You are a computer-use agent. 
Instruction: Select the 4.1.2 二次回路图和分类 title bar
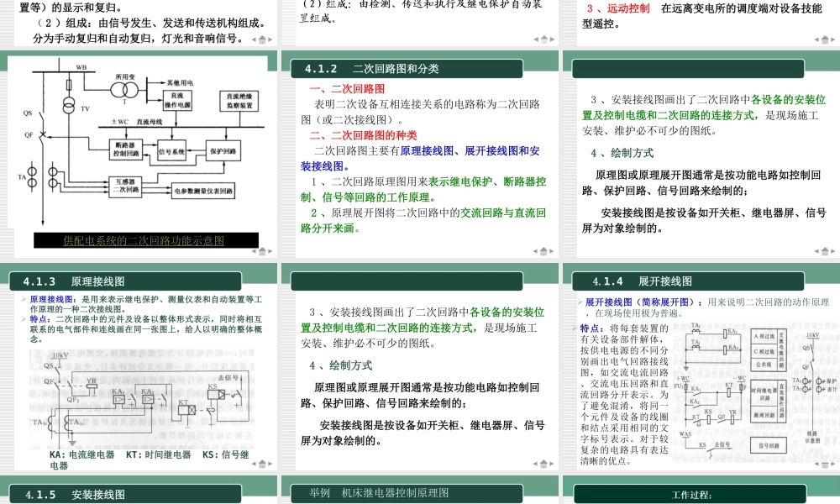click(x=407, y=69)
